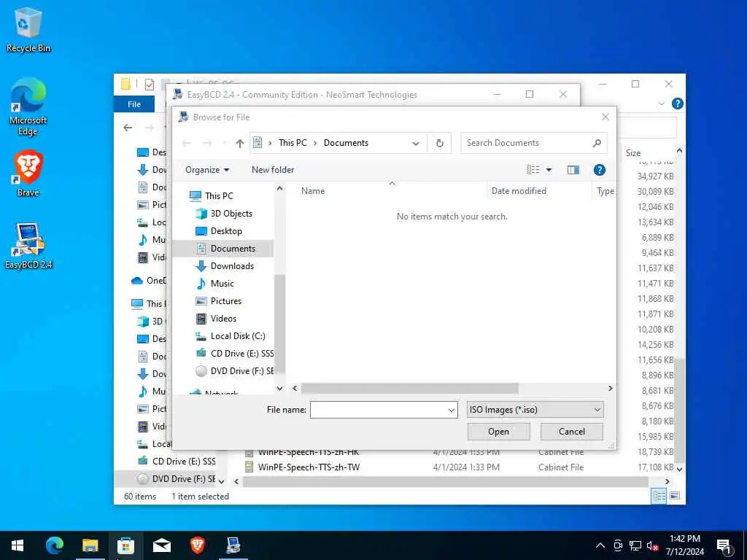
Task: Refresh the Documents folder listing
Action: click(x=440, y=144)
